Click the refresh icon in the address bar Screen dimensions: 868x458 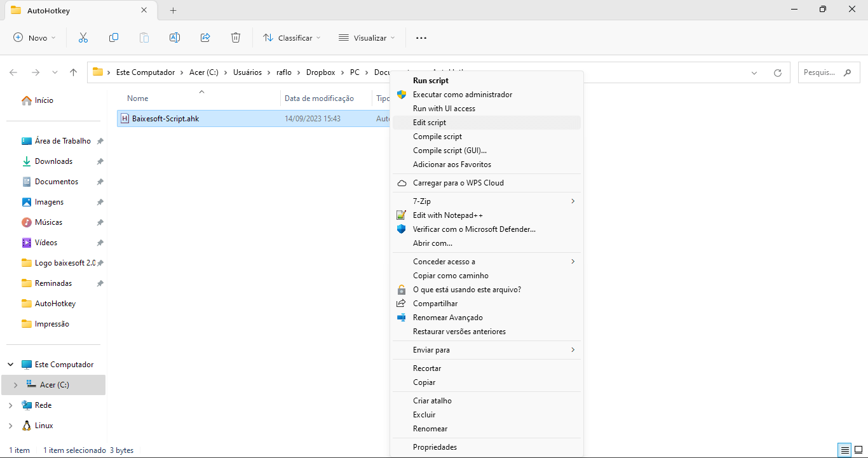(x=778, y=72)
